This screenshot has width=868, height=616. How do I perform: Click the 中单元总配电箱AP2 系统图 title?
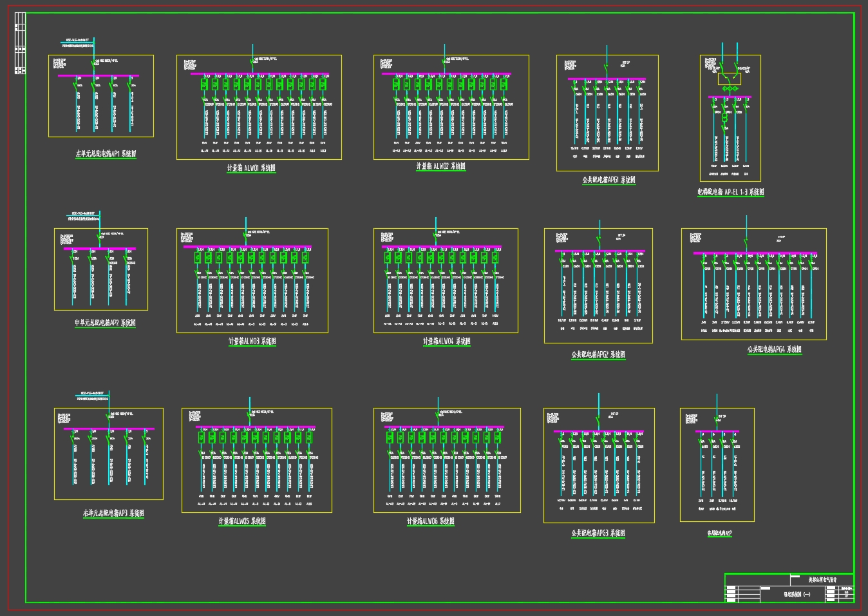click(x=106, y=323)
